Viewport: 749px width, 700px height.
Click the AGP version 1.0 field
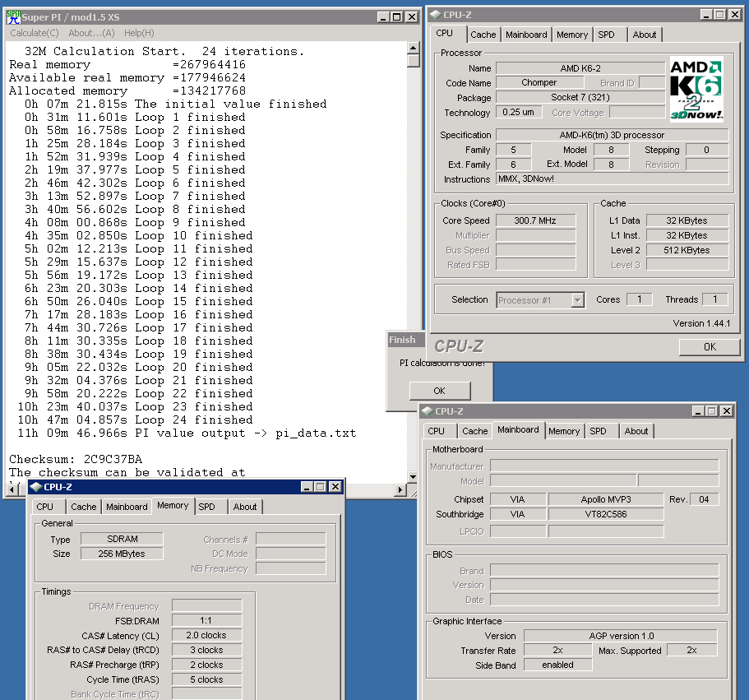pyautogui.click(x=621, y=636)
